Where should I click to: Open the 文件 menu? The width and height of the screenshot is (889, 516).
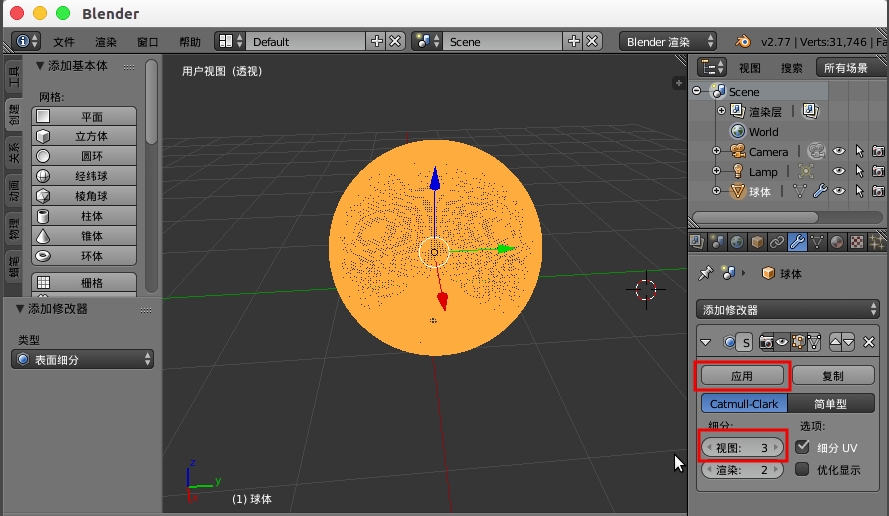64,42
